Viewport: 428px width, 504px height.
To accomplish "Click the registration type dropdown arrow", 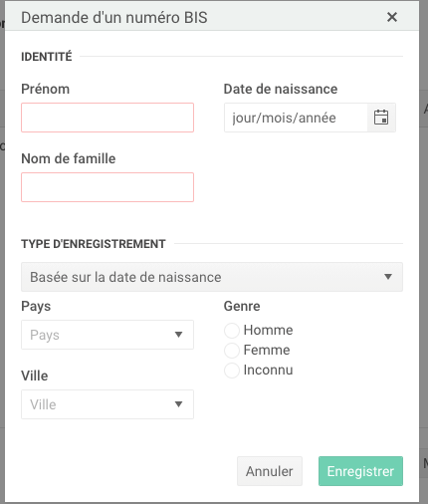I will (x=388, y=277).
